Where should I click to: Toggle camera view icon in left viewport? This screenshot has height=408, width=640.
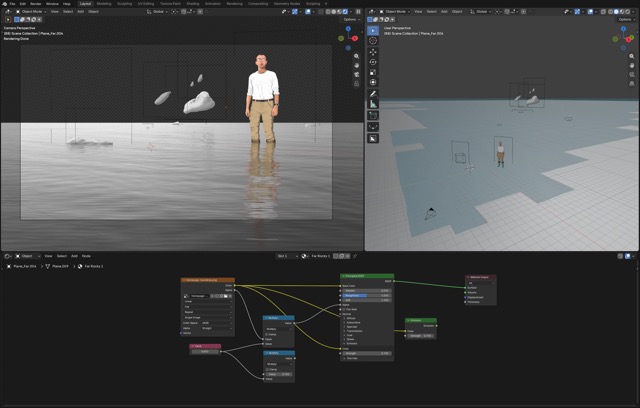pos(357,74)
